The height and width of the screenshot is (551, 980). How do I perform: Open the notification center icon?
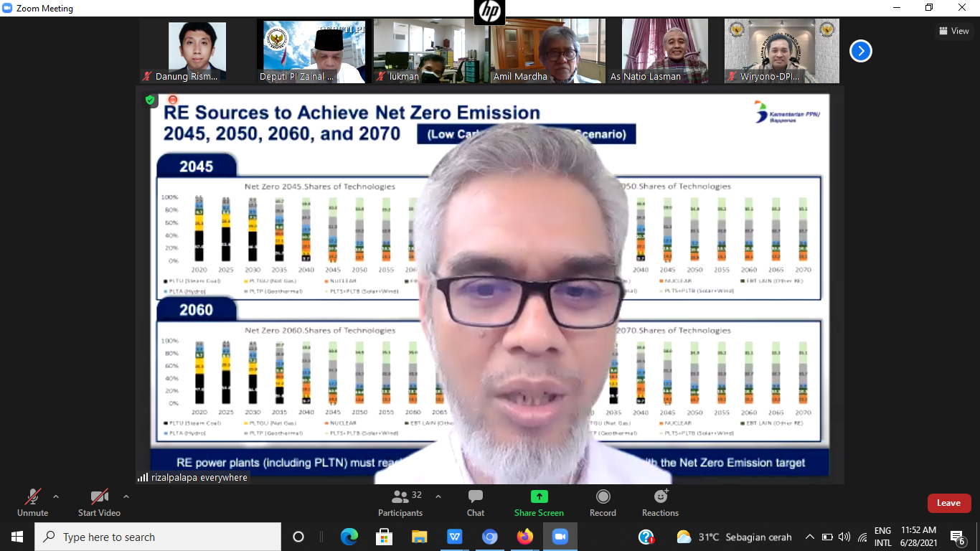coord(958,537)
